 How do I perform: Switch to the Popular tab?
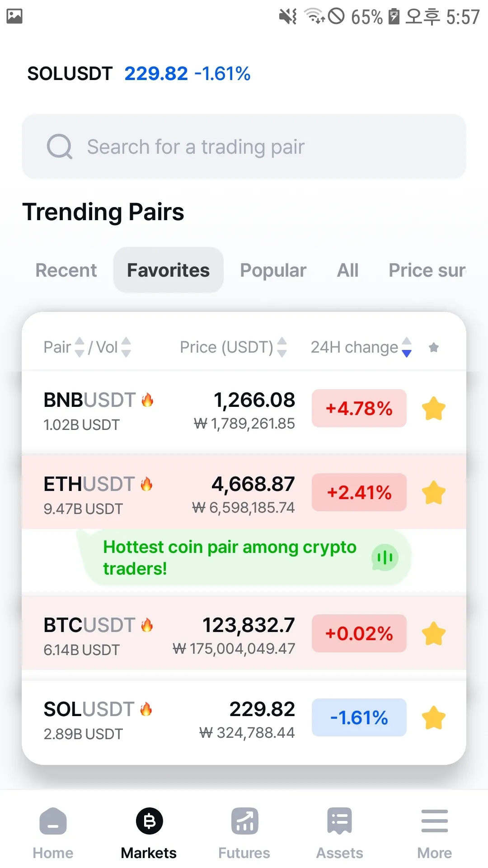pos(273,270)
